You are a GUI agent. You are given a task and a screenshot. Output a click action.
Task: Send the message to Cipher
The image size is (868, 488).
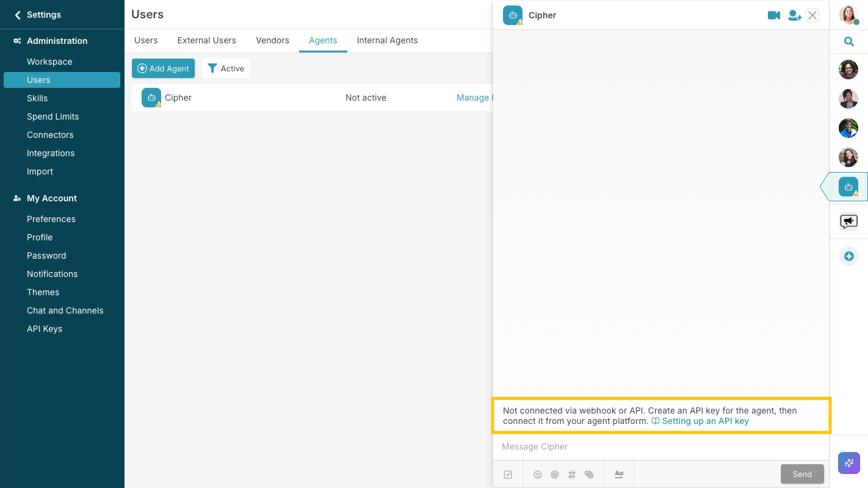[x=802, y=474]
